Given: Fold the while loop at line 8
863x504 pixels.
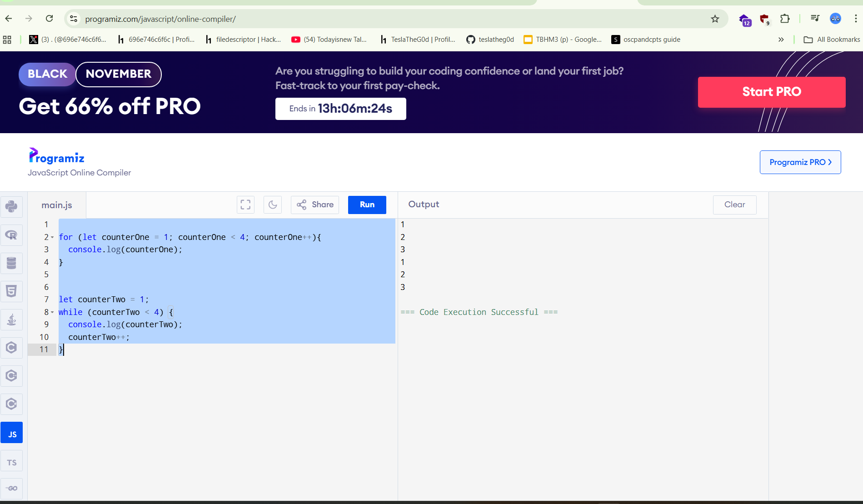Looking at the screenshot, I should coord(52,312).
